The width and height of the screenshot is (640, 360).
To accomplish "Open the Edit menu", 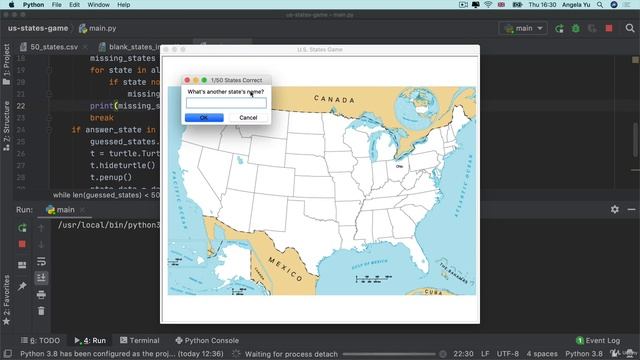I will (x=74, y=5).
